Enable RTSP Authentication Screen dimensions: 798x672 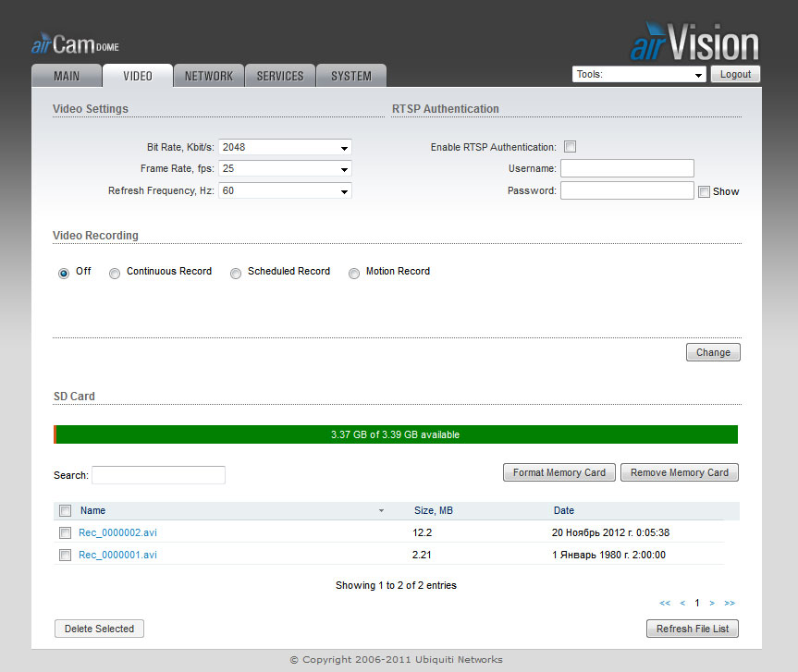(570, 146)
